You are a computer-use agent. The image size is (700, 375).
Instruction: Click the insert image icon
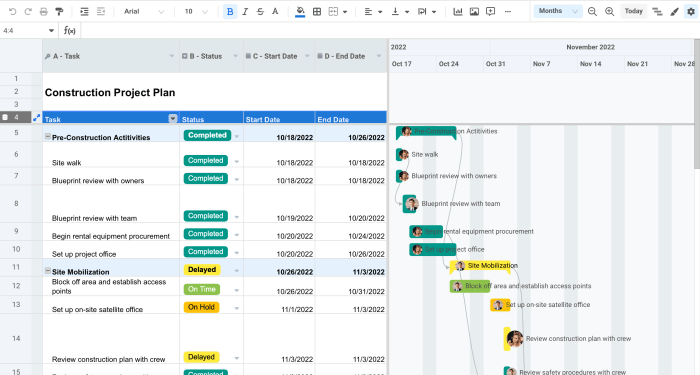coord(474,12)
